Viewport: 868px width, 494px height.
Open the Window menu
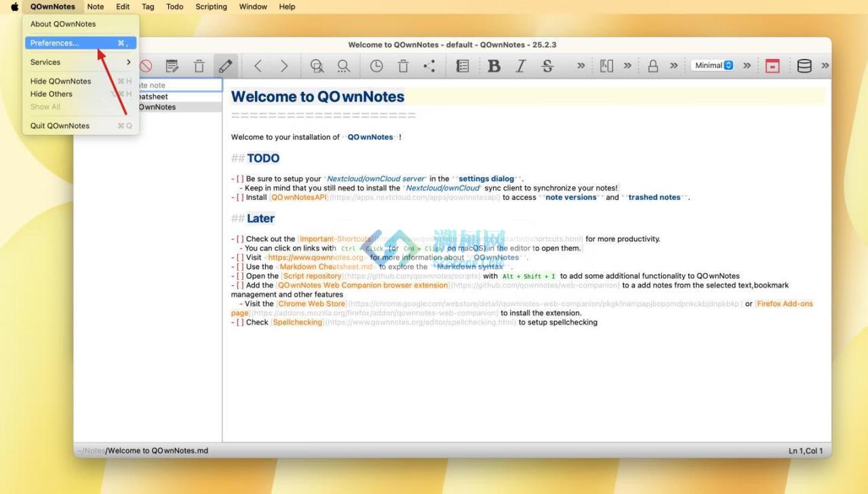pos(253,7)
